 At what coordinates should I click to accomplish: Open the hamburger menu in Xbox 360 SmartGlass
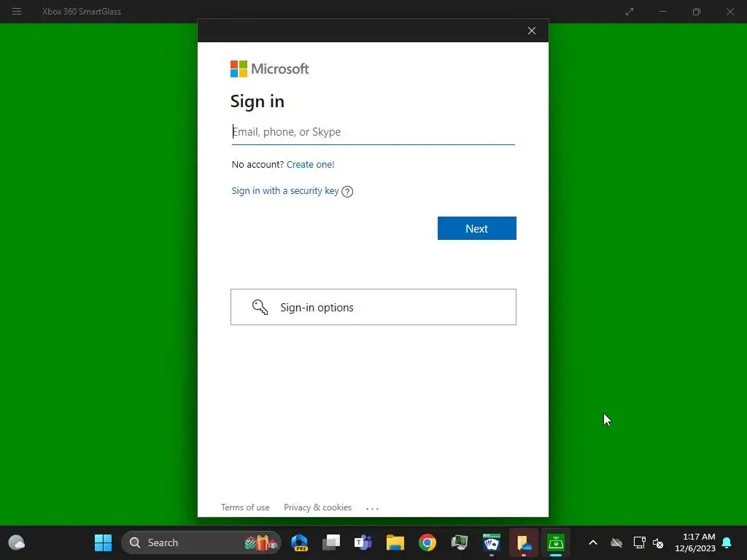pos(17,12)
